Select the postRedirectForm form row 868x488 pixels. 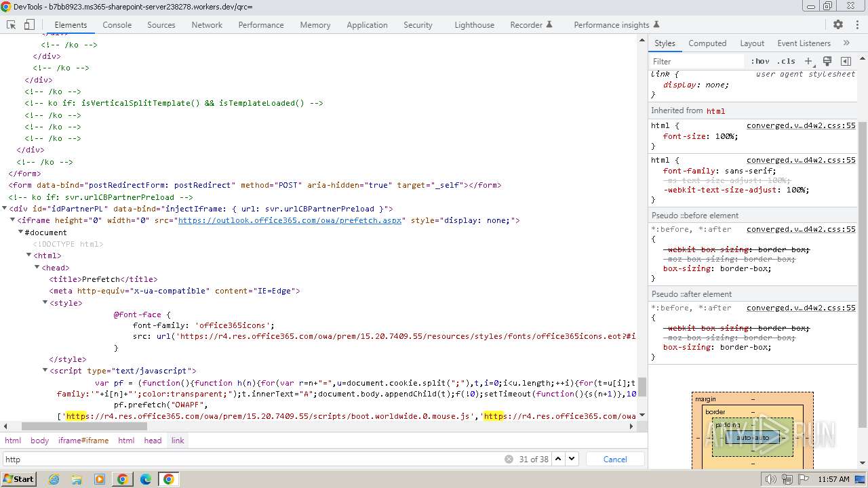(255, 185)
